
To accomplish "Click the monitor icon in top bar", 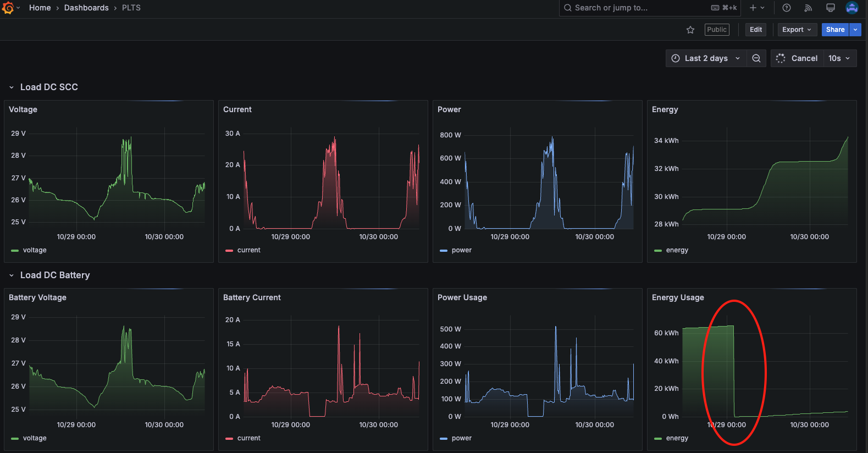I will [x=830, y=8].
